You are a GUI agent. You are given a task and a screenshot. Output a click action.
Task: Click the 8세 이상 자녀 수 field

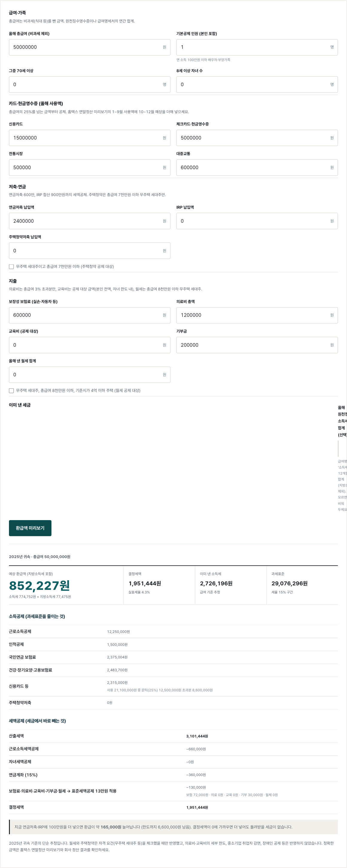point(257,84)
